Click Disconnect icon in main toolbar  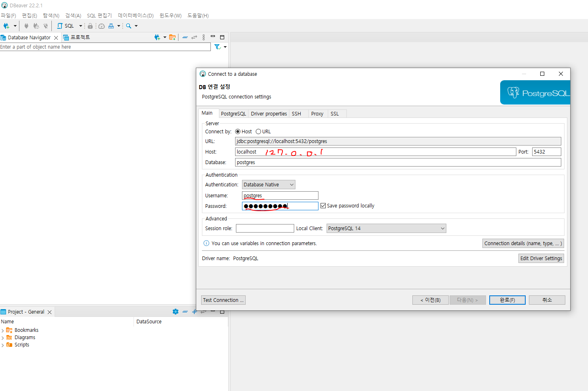click(x=46, y=26)
